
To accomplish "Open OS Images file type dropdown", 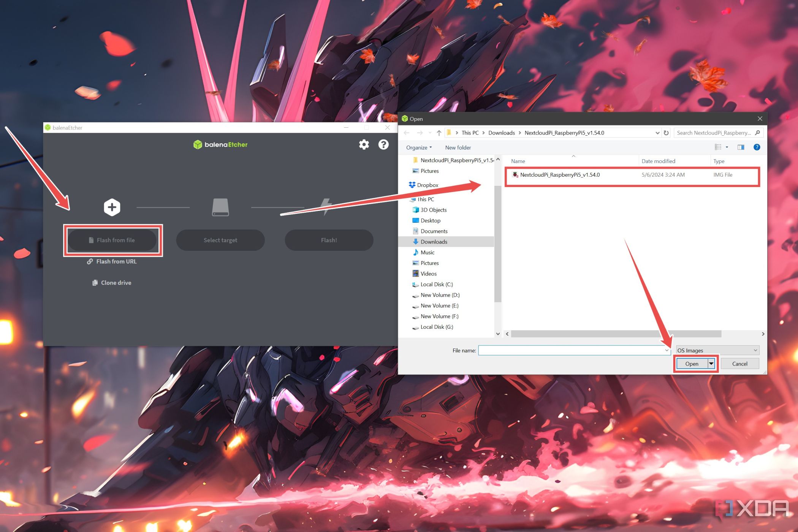I will pyautogui.click(x=717, y=350).
